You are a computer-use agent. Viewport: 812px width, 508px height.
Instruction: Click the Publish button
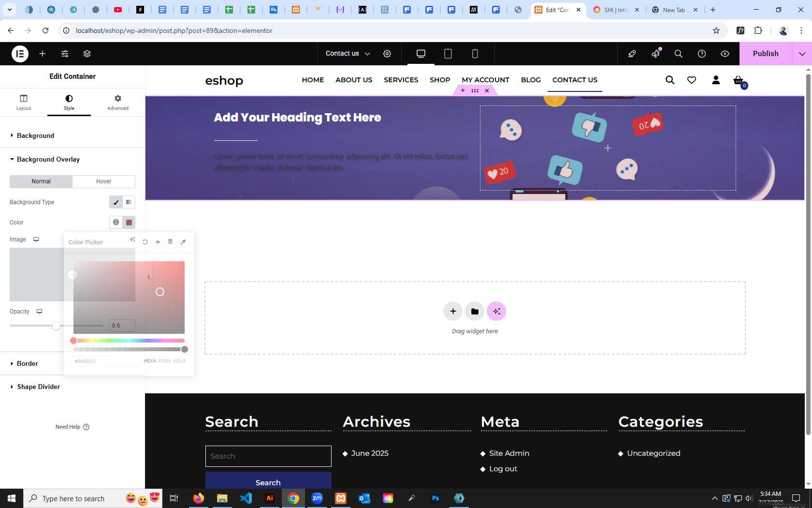(766, 54)
